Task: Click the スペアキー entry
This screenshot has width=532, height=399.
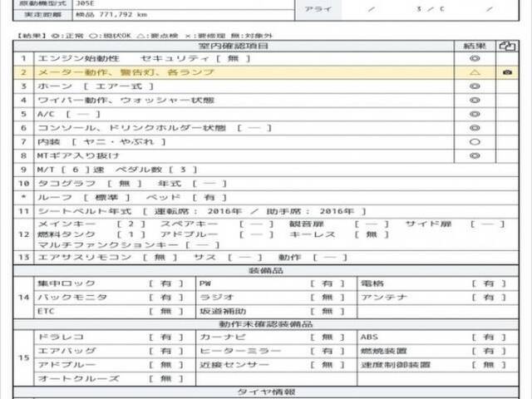Action: pos(217,224)
